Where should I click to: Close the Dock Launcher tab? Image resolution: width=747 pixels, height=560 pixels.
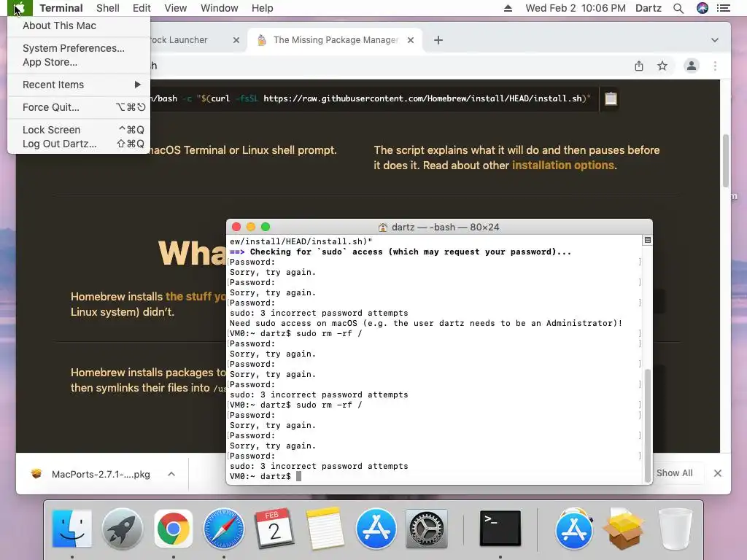pos(236,40)
